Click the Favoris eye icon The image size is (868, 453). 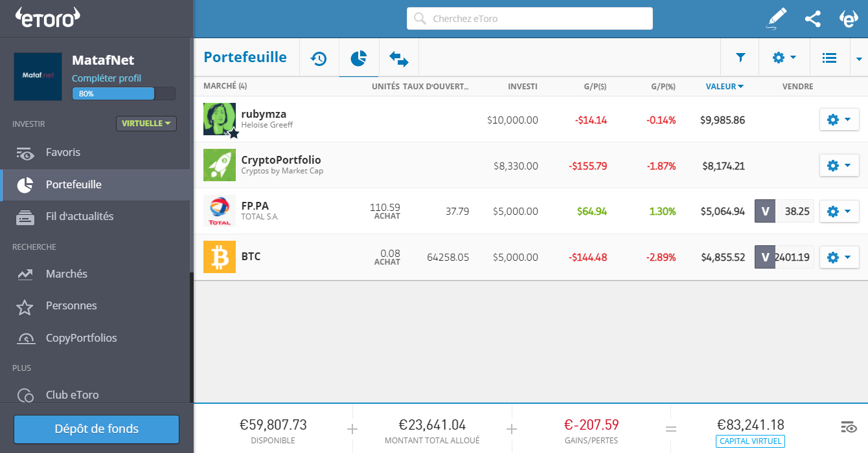tap(25, 153)
